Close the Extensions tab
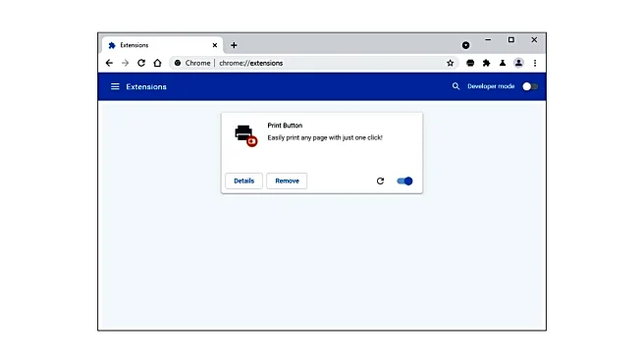Screen dimensions: 644x361 [215, 45]
